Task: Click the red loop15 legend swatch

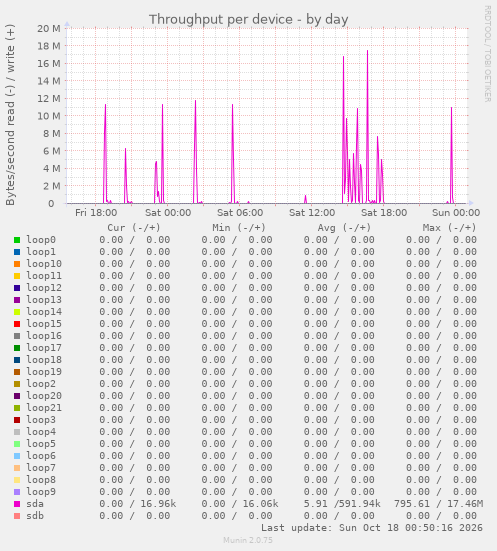Action: (17, 324)
